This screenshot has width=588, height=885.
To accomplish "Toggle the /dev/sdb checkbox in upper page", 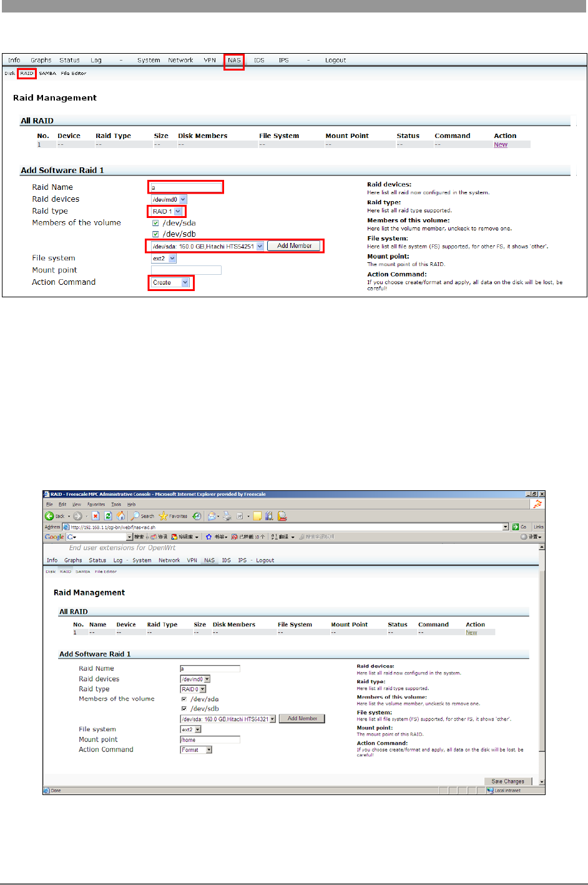I will [155, 234].
